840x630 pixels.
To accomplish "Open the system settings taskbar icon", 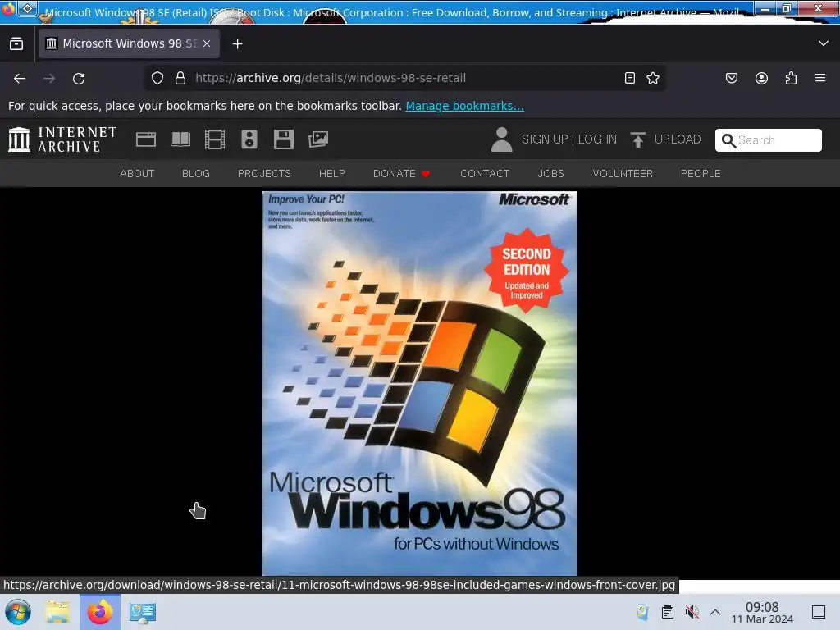I will click(x=143, y=612).
